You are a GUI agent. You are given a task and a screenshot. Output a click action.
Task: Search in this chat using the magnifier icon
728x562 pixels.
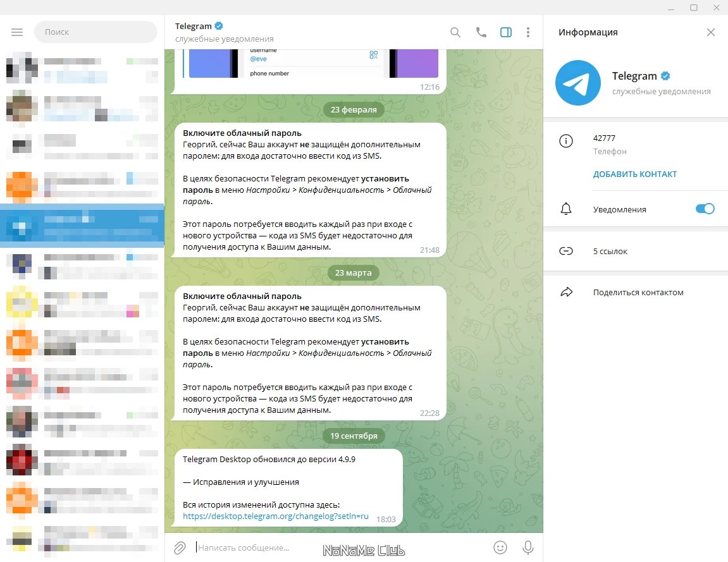[455, 32]
